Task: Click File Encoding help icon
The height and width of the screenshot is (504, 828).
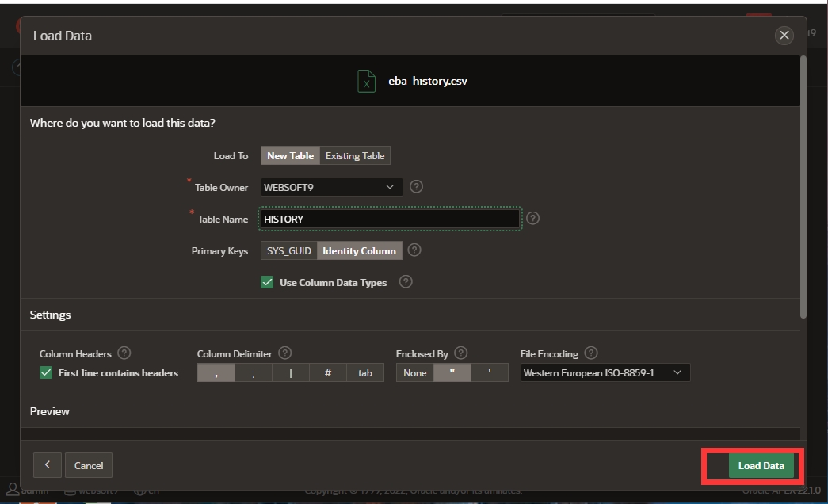Action: tap(591, 353)
